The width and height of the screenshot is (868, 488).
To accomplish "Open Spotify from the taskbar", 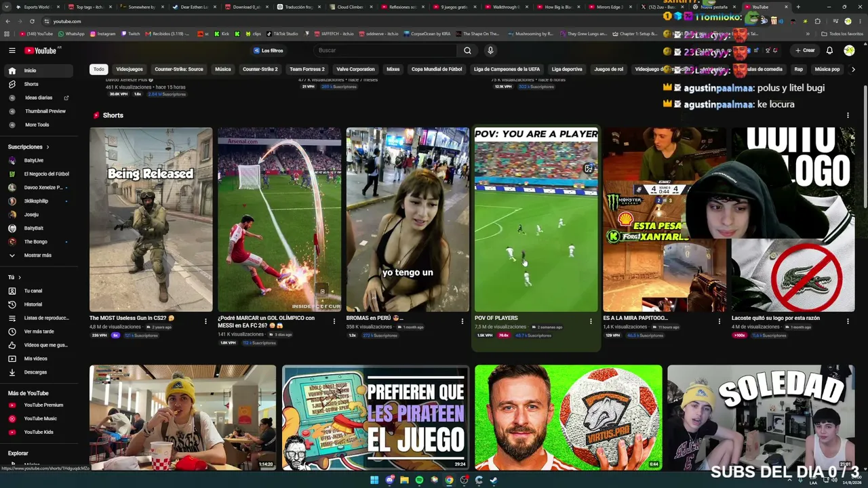I will pyautogui.click(x=419, y=480).
